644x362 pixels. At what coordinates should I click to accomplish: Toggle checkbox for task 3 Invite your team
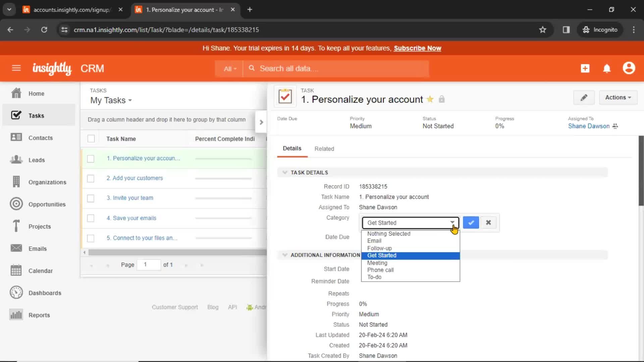[x=91, y=198]
